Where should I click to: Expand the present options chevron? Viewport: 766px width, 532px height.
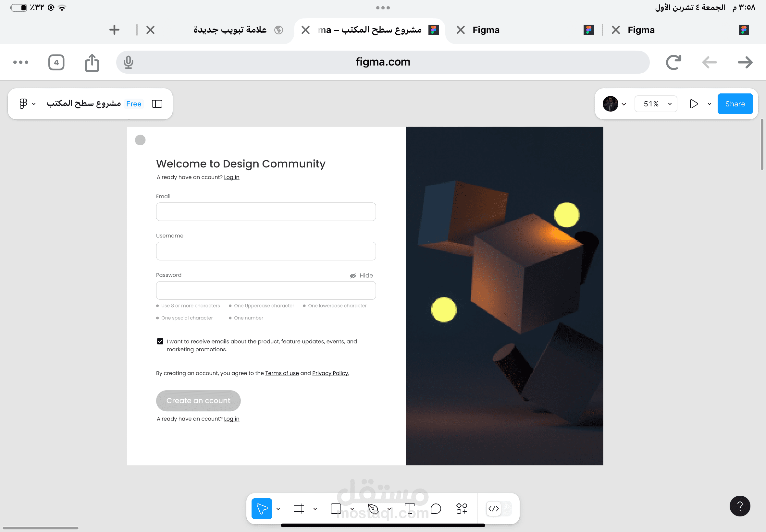709,104
